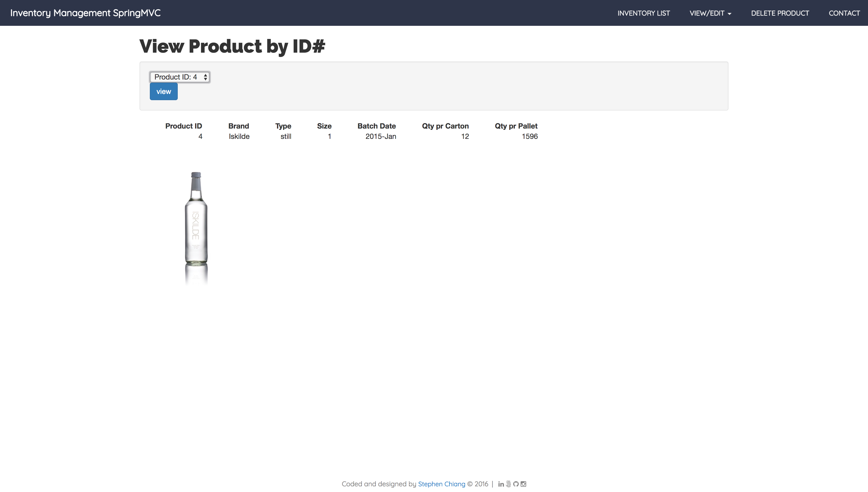Open DELETE PRODUCT navbar item
The width and height of the screenshot is (868, 492).
pyautogui.click(x=780, y=13)
